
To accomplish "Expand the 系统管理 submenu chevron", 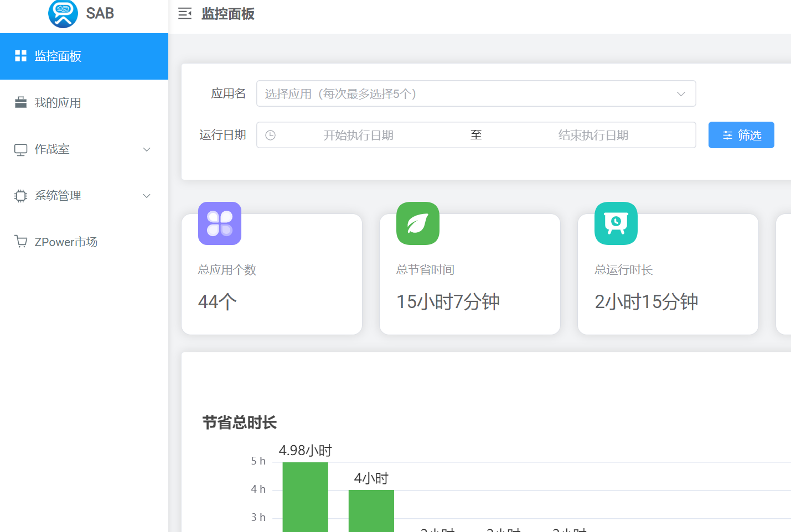I will pos(147,196).
